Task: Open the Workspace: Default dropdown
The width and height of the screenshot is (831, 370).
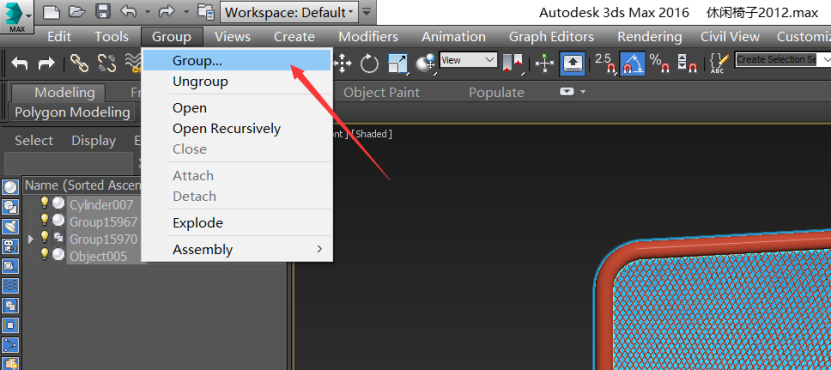Action: 289,12
